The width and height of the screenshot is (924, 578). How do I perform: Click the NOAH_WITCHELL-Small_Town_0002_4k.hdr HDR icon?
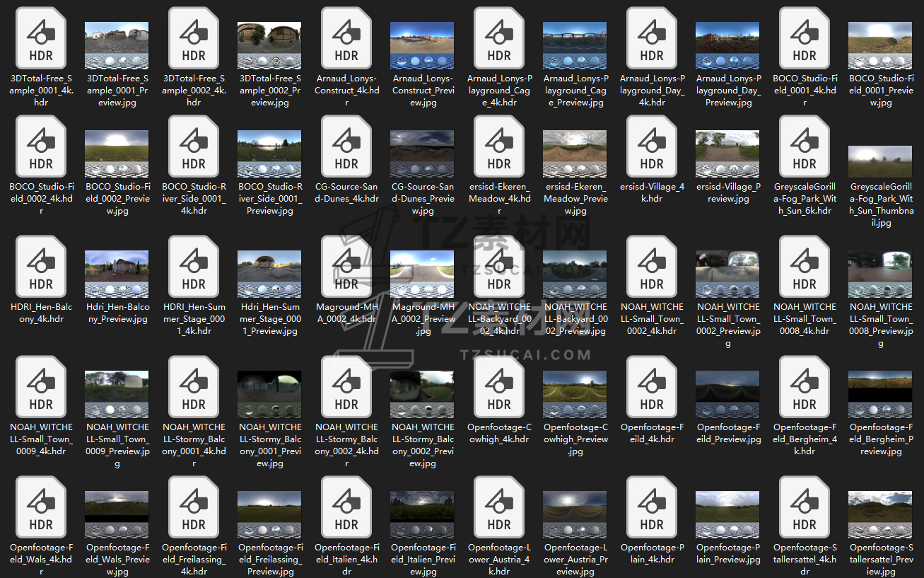[652, 267]
